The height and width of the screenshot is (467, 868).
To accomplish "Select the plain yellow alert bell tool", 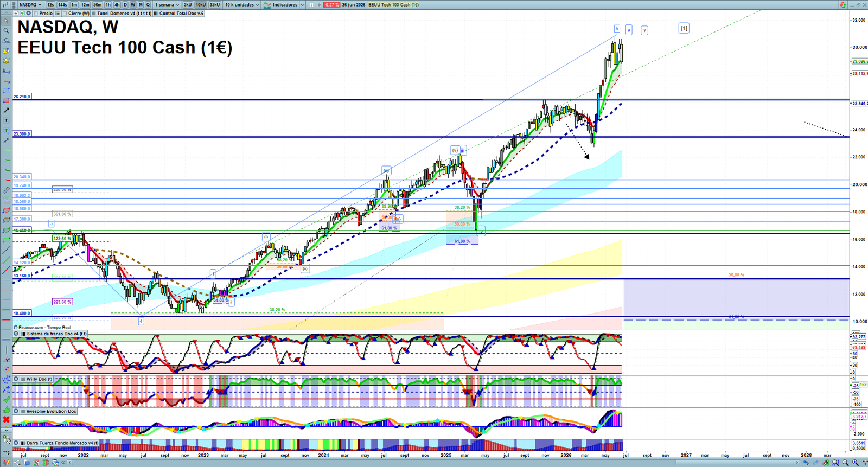I will tap(6, 61).
